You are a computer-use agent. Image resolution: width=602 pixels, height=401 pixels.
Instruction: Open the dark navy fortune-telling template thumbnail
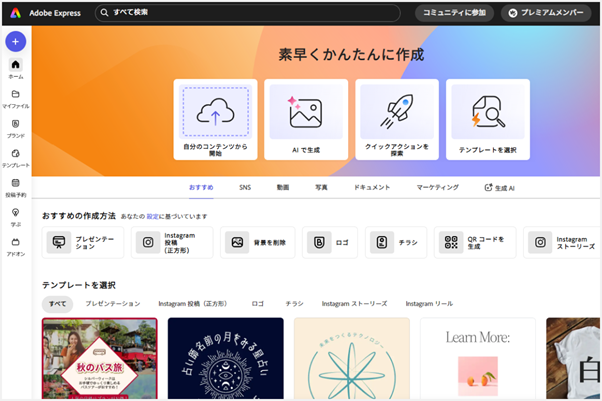[x=226, y=358]
